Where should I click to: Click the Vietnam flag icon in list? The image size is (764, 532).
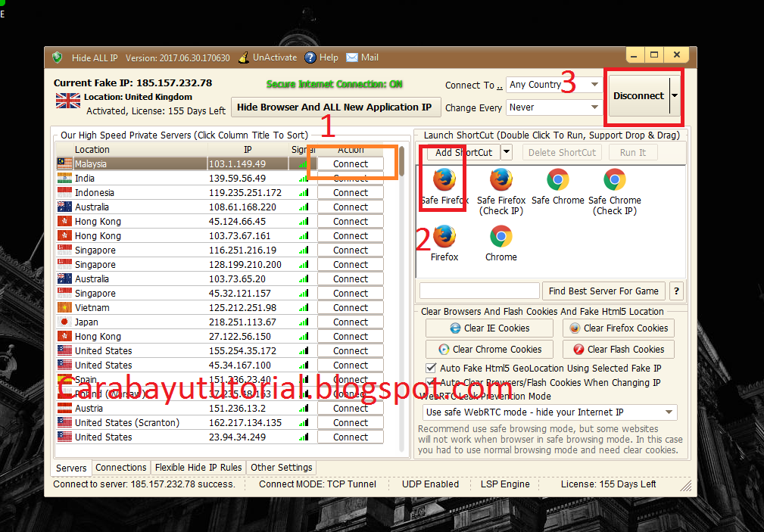(x=64, y=307)
